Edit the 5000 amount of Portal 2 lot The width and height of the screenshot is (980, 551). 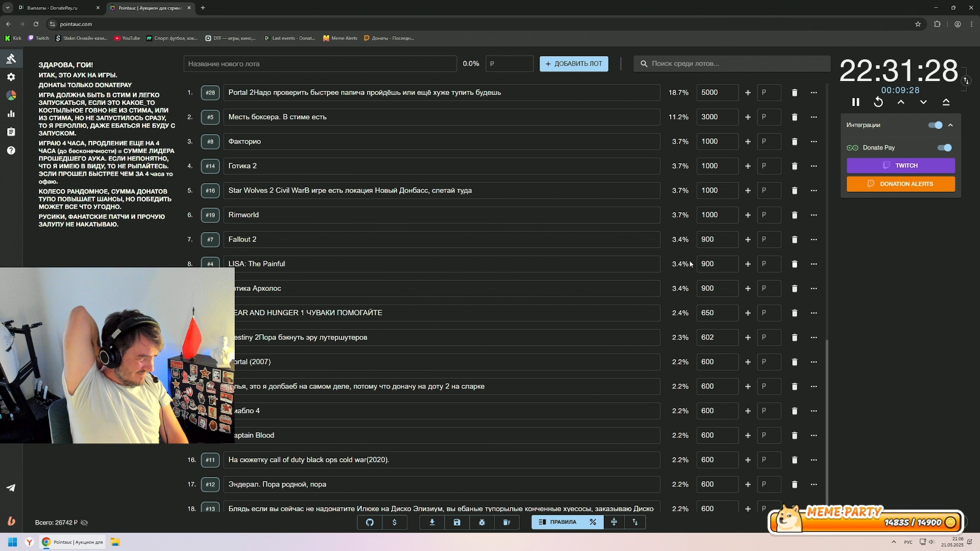pyautogui.click(x=717, y=92)
